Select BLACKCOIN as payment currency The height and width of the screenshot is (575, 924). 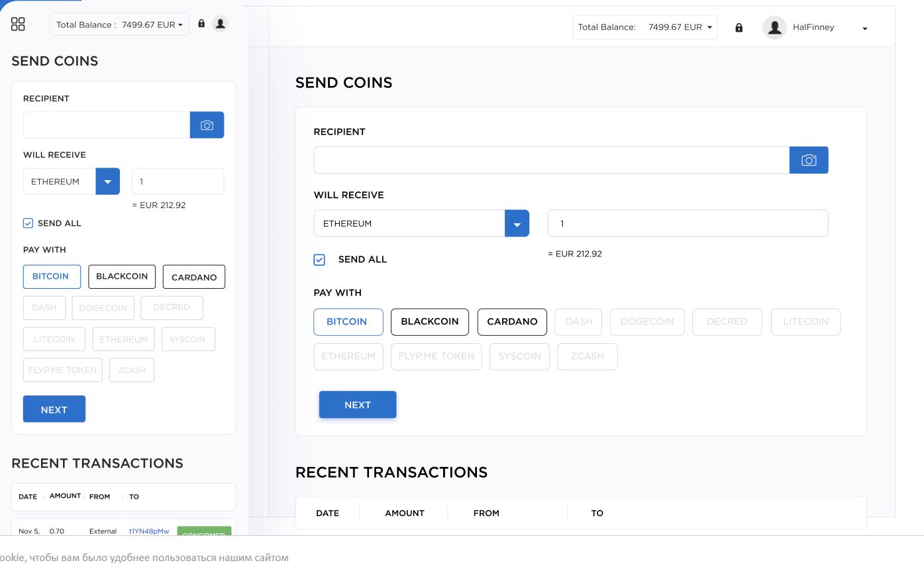pyautogui.click(x=430, y=322)
